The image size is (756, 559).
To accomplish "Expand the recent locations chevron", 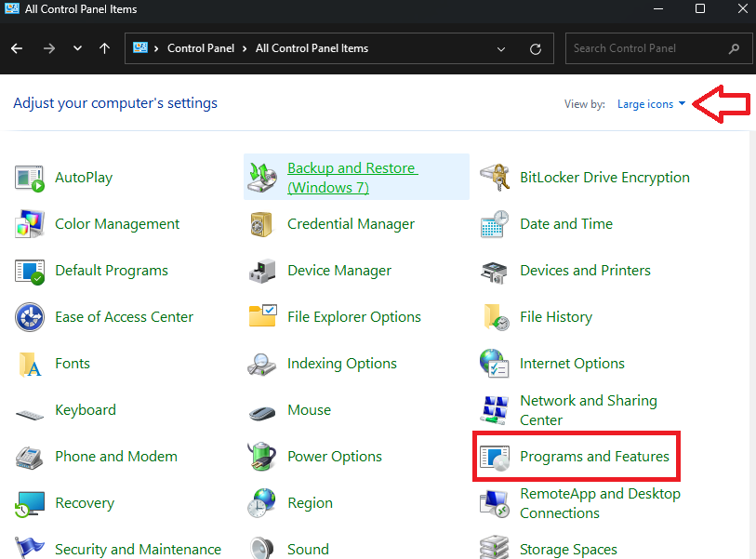I will (77, 49).
